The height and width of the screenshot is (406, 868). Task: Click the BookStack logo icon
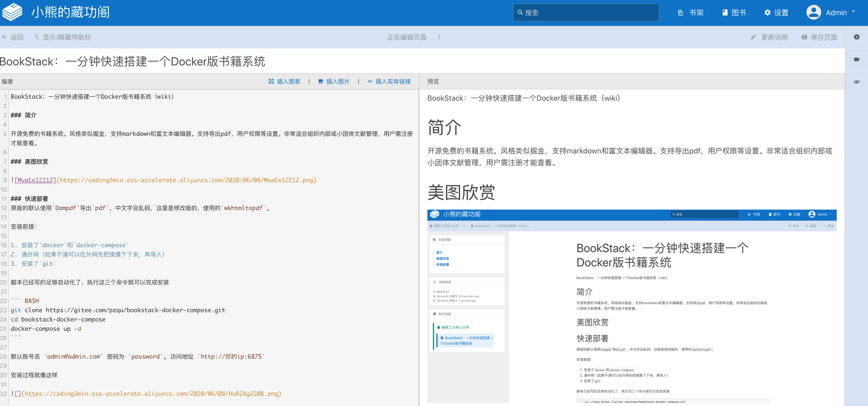[x=12, y=12]
